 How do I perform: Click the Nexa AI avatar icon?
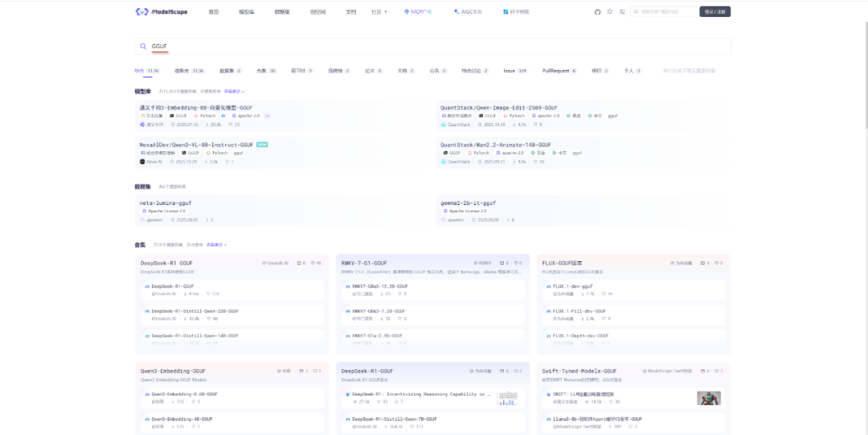(x=142, y=162)
